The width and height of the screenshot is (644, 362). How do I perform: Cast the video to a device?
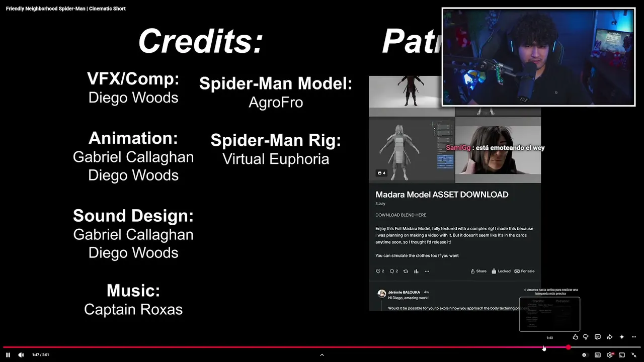[x=622, y=355]
